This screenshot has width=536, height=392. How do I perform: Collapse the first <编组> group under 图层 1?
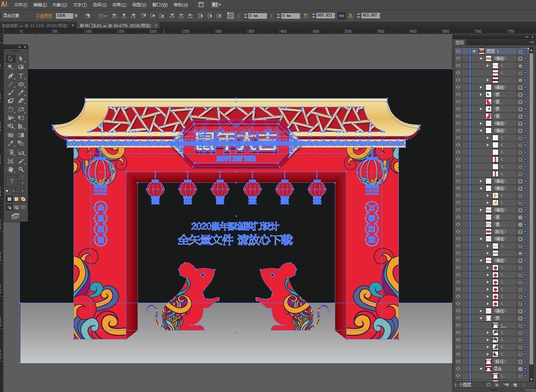click(481, 58)
